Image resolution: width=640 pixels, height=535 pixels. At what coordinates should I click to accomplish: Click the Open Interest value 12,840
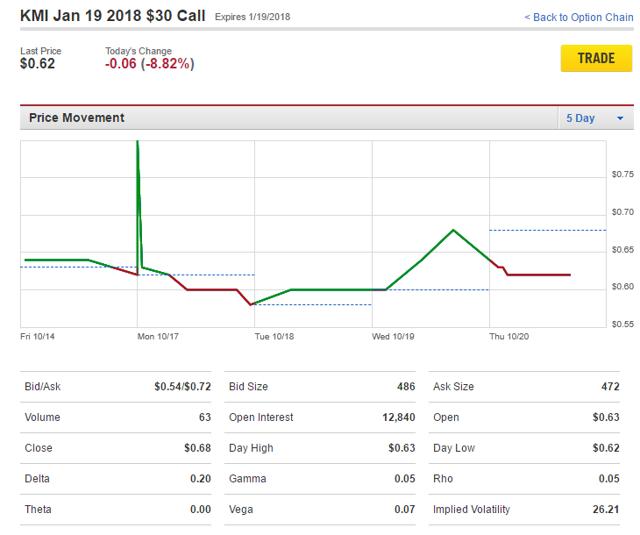click(399, 417)
